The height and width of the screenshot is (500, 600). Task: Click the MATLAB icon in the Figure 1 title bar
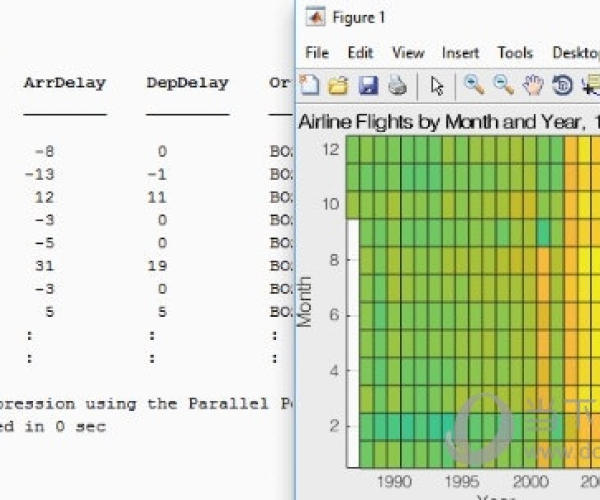pyautogui.click(x=315, y=17)
